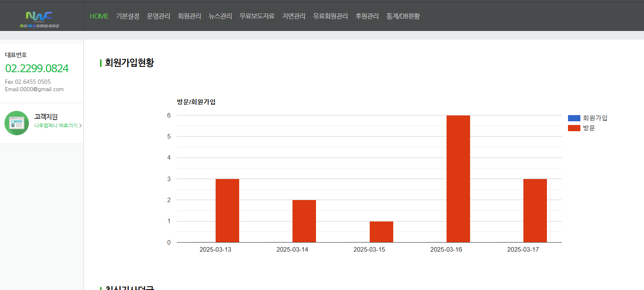
Task: Click the nowcompany logo
Action: 40,19
